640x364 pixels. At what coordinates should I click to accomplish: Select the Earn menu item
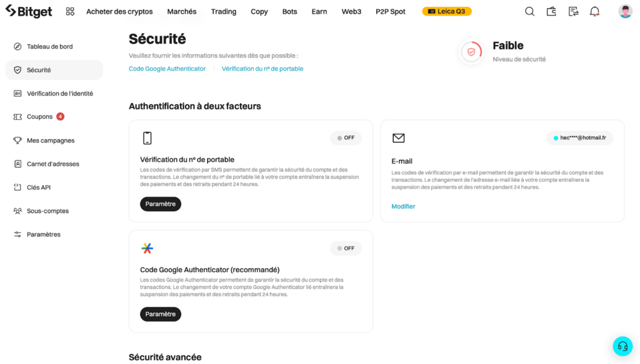319,11
